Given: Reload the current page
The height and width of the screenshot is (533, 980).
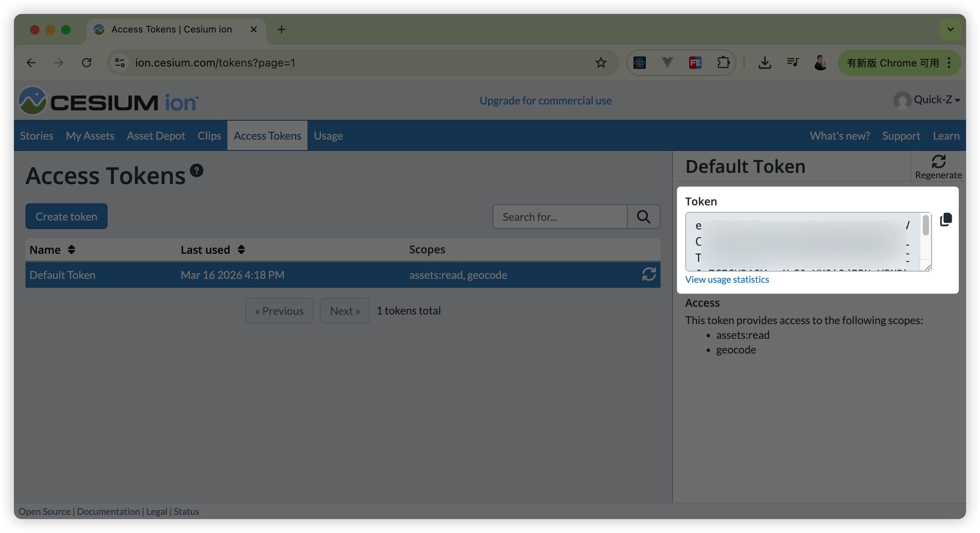Looking at the screenshot, I should coord(87,63).
